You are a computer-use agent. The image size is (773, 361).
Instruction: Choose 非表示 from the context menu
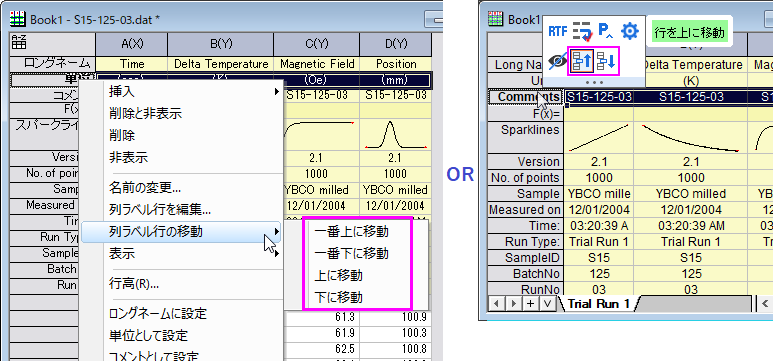click(x=181, y=157)
